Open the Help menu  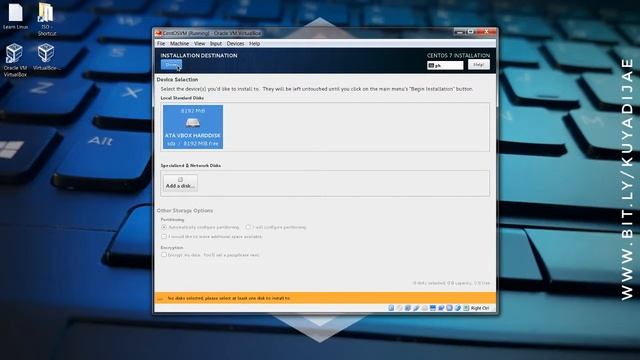click(x=254, y=44)
